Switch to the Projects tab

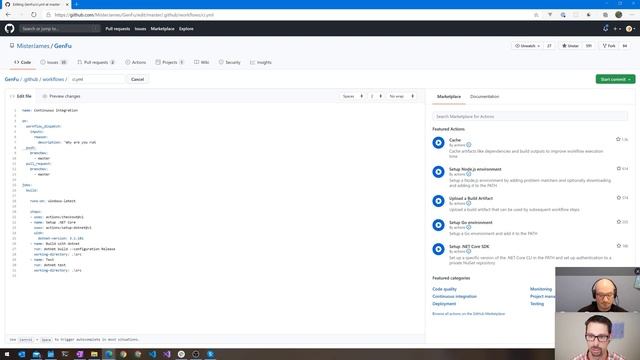169,62
